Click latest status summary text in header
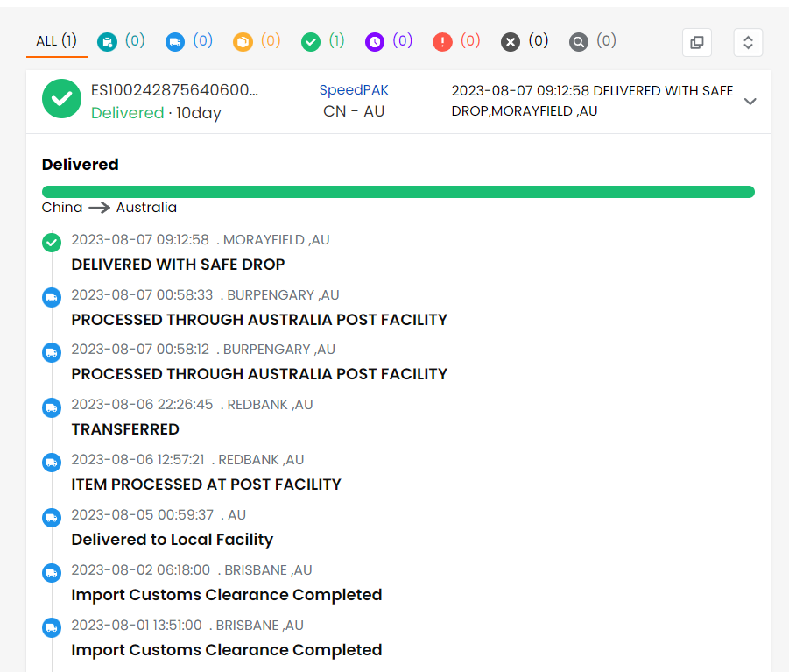Screen dimensions: 789x672 coord(592,101)
